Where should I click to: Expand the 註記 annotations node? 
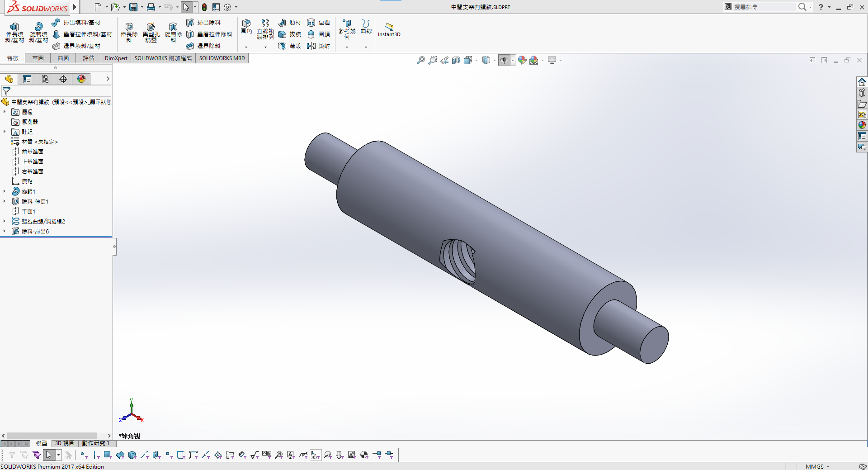(5, 132)
